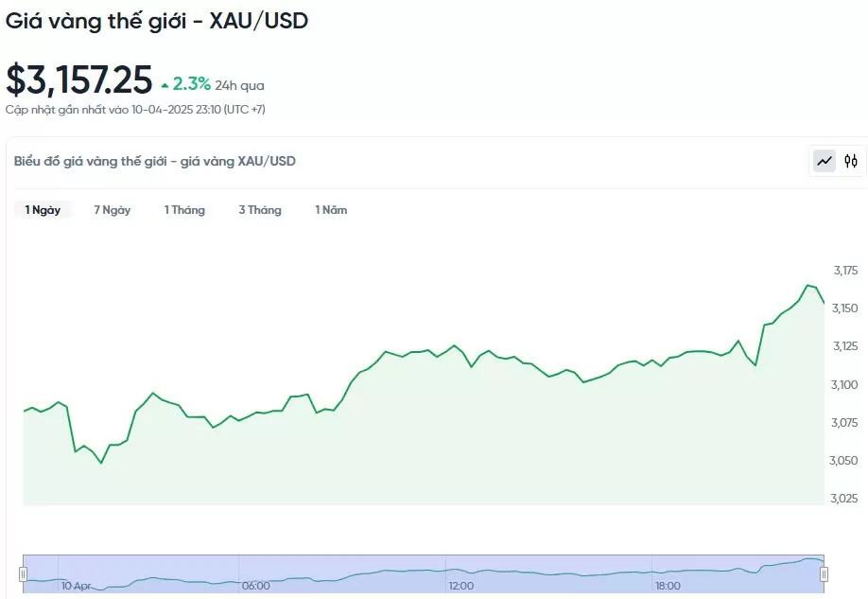Switch to candlestick chart view icon

[851, 161]
